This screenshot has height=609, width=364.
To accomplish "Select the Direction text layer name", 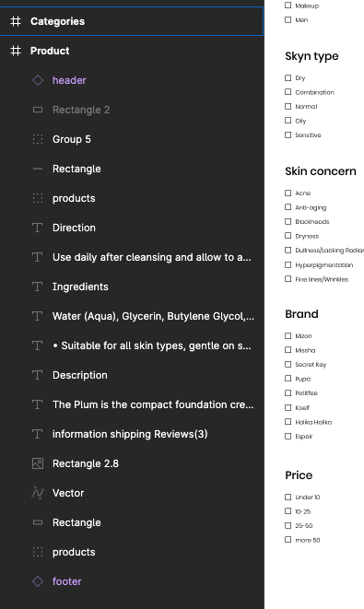I will point(74,228).
